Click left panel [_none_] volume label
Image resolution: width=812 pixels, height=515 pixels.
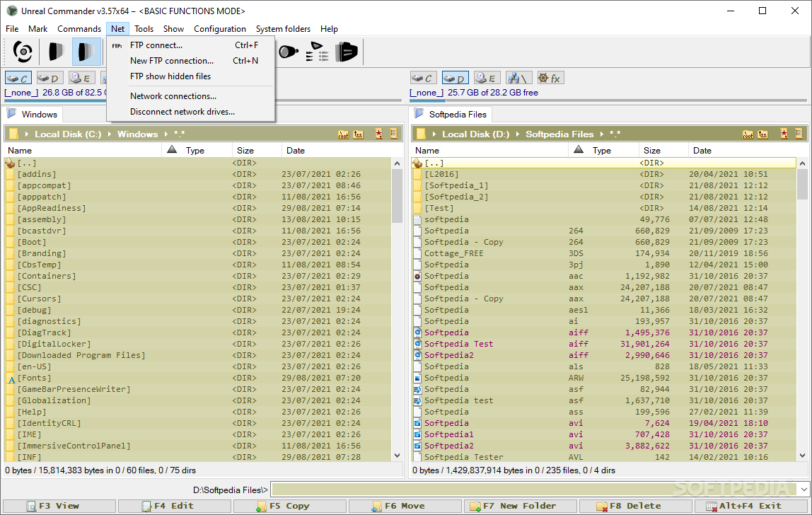click(21, 93)
